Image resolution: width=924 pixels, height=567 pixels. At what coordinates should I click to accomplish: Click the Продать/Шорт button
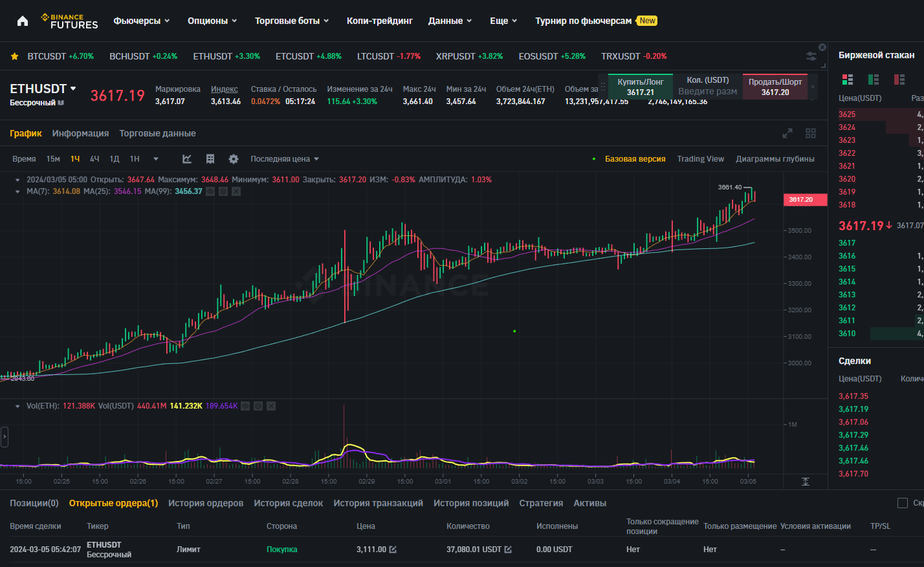tap(775, 87)
